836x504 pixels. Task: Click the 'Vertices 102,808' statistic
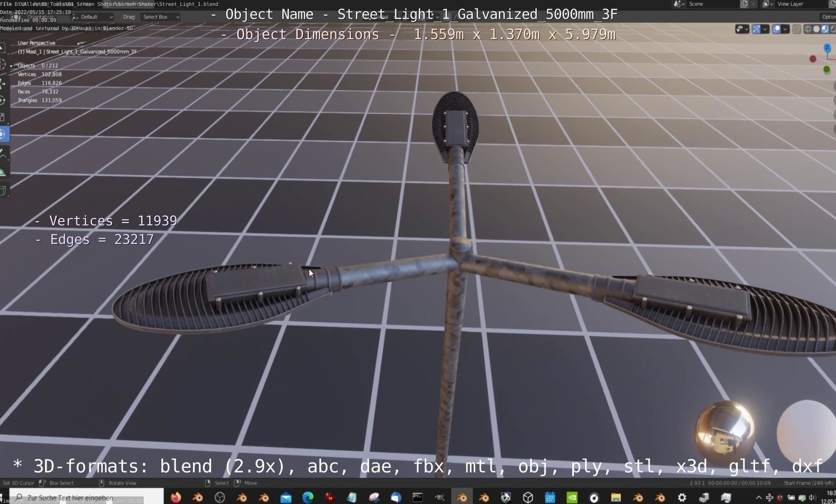[40, 74]
